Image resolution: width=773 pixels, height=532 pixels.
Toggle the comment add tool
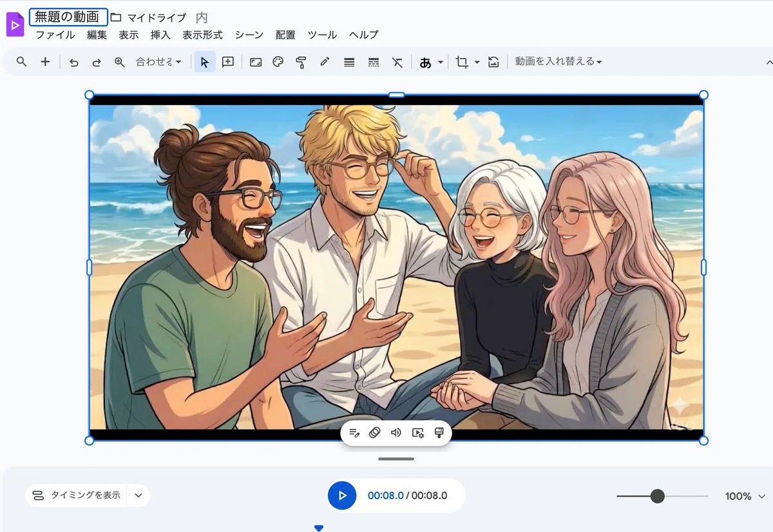(x=228, y=62)
